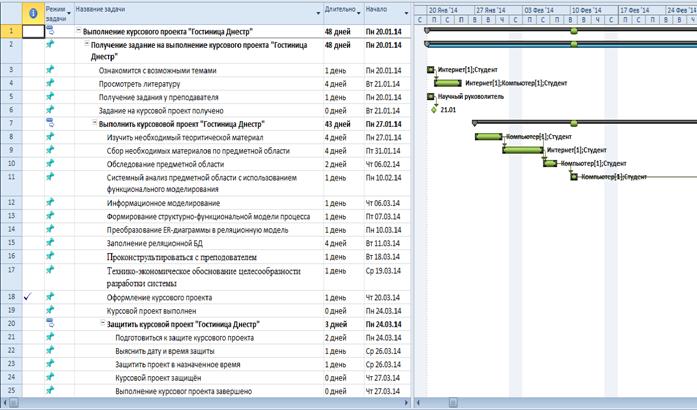Select task 'Задание на курсовой проект получено'
This screenshot has height=410, width=697.
pyautogui.click(x=161, y=111)
